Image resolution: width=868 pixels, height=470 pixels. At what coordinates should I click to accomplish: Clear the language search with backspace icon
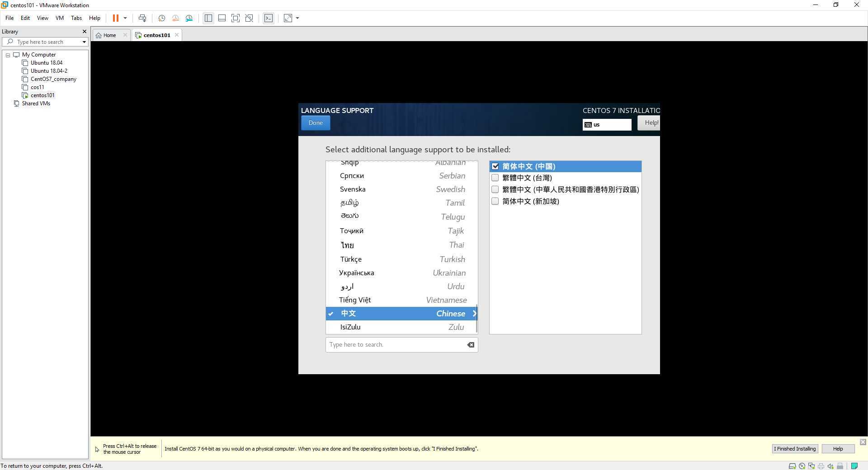[471, 345]
